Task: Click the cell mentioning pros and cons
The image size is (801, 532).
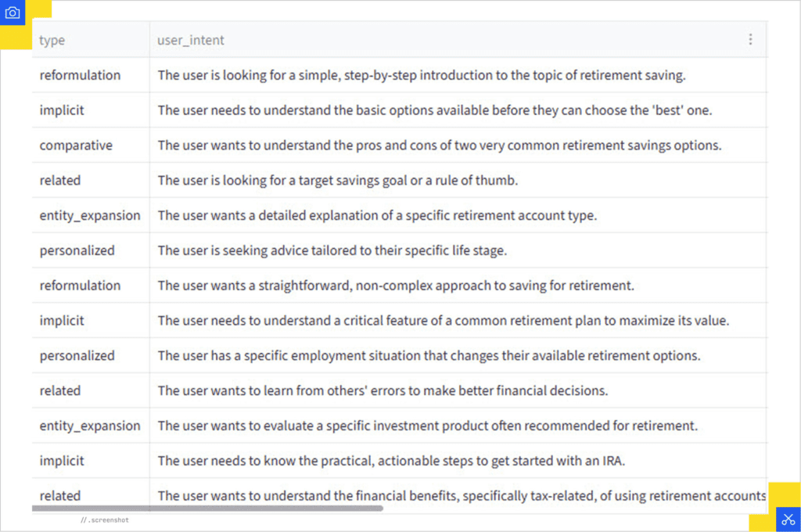Action: tap(439, 146)
